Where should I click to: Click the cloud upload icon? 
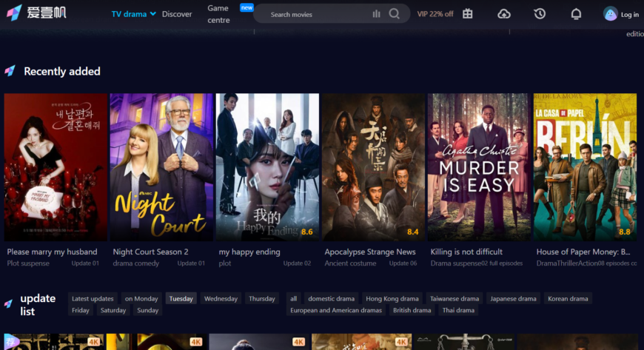pos(504,14)
